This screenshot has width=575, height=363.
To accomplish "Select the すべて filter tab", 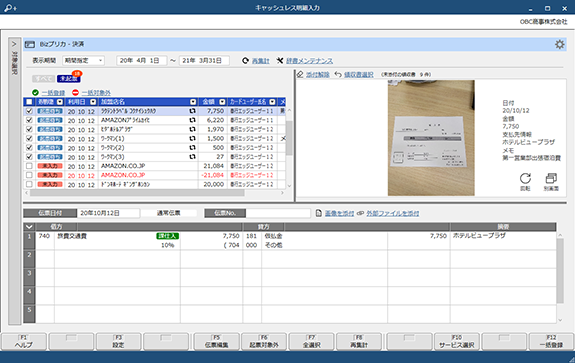I will pyautogui.click(x=43, y=78).
